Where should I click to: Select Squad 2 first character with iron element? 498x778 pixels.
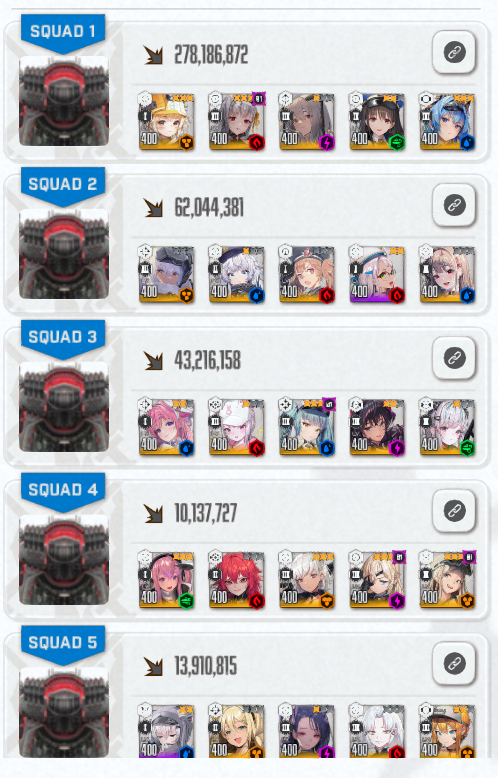pyautogui.click(x=166, y=274)
